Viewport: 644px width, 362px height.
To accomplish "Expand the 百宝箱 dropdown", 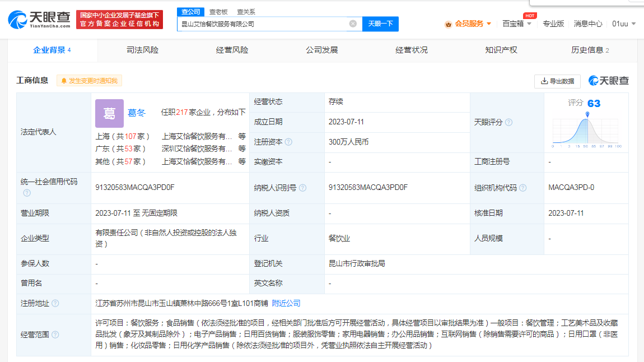I will point(516,24).
